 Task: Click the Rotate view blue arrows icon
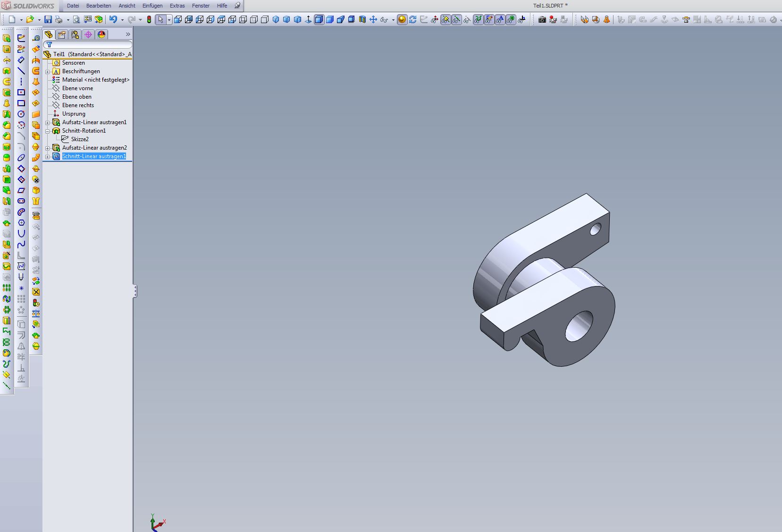[x=413, y=19]
